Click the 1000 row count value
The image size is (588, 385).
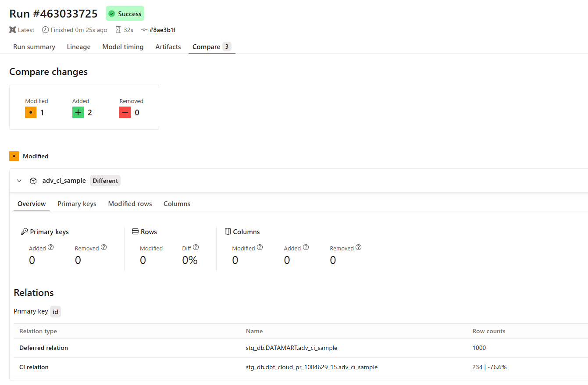pos(479,348)
